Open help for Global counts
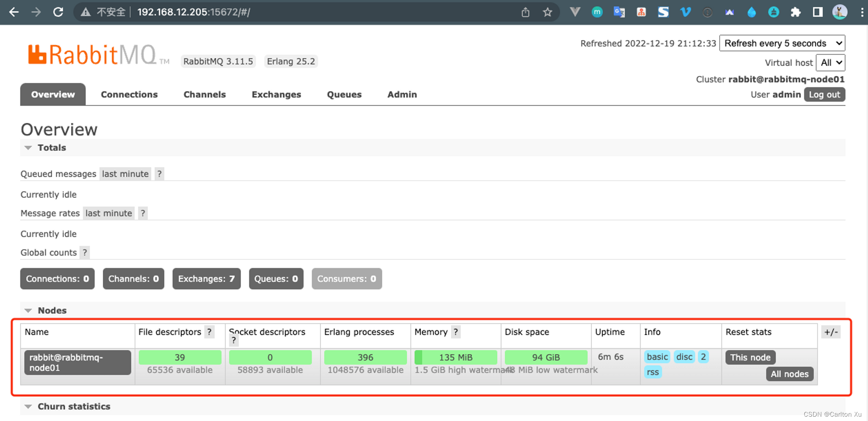The height and width of the screenshot is (421, 868). [x=85, y=252]
